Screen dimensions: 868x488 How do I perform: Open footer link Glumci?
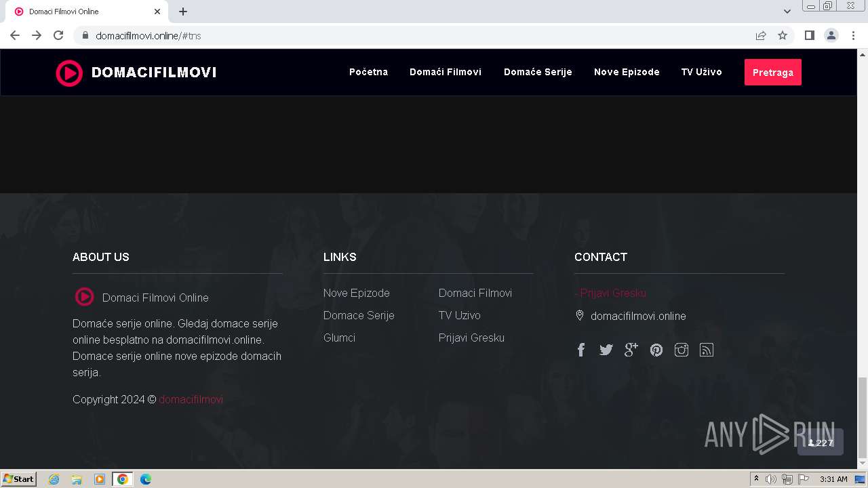[x=339, y=338]
